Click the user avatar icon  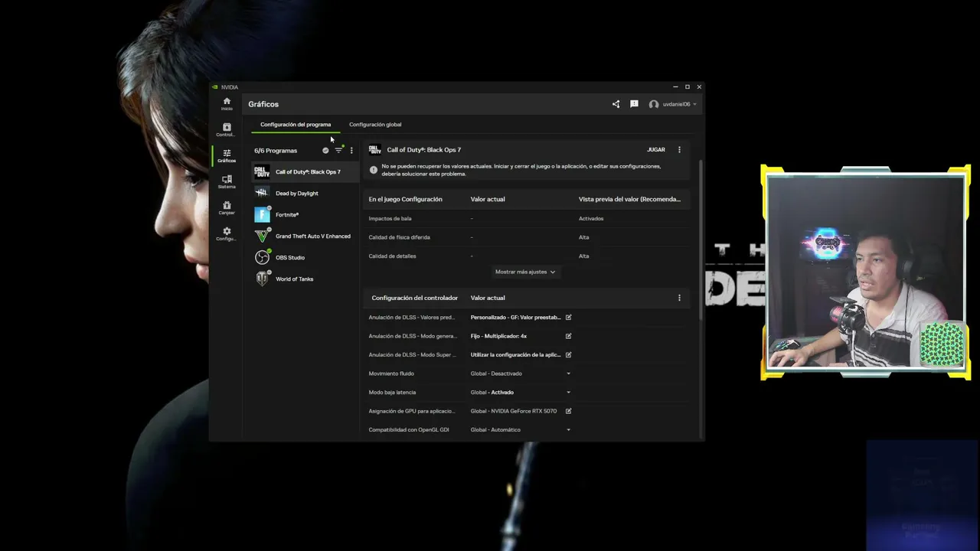click(x=654, y=104)
